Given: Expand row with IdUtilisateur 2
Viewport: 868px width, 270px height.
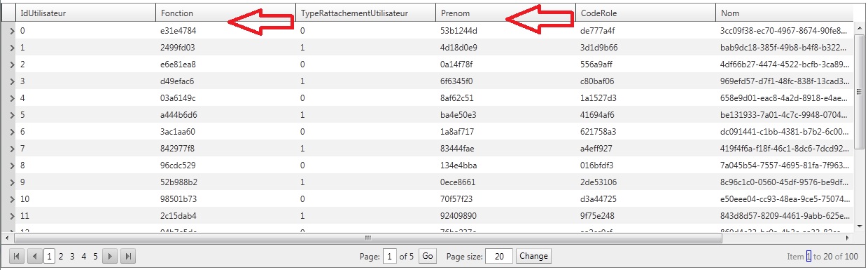Looking at the screenshot, I should [x=12, y=65].
